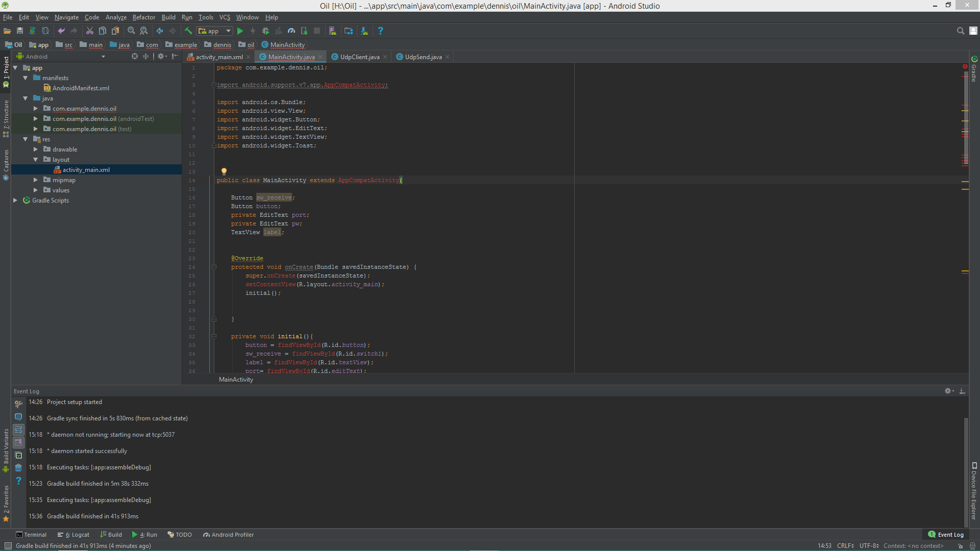Expand the Gradle Scripts tree node
Image resolution: width=980 pixels, height=551 pixels.
coord(15,201)
